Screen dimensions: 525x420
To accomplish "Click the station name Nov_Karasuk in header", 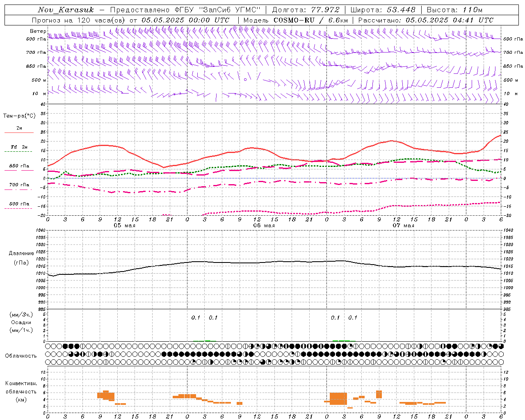I will (66, 10).
